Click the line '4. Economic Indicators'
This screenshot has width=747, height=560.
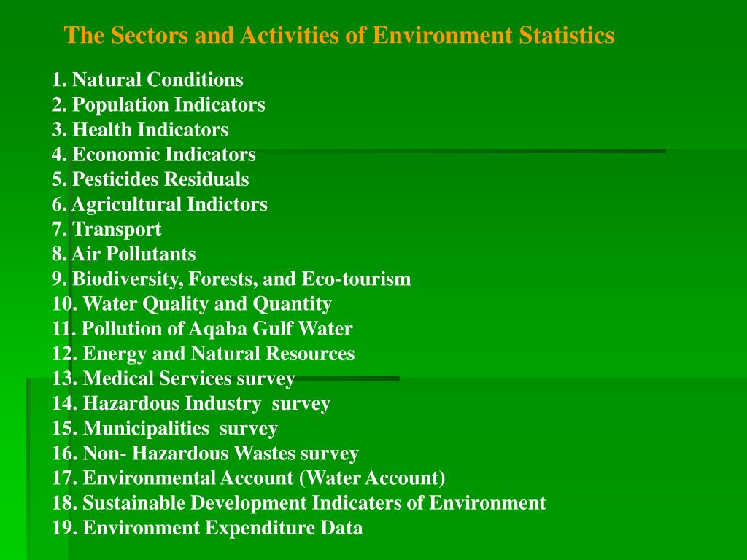[153, 155]
